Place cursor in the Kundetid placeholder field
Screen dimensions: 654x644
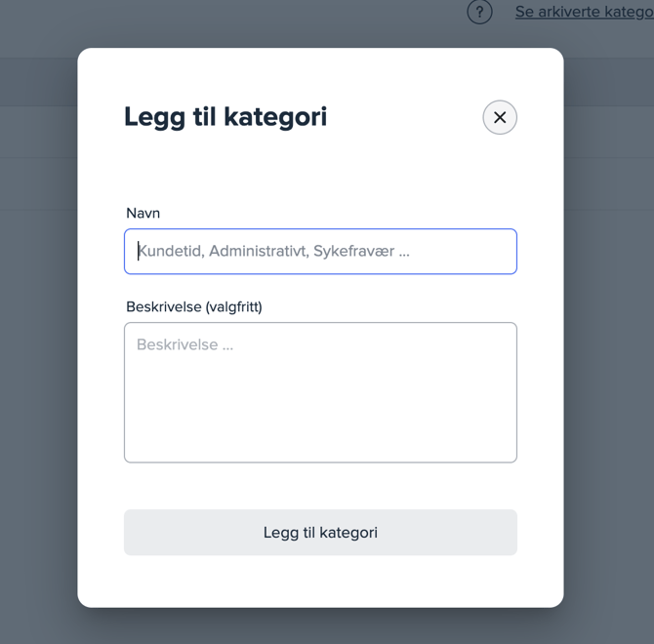pyautogui.click(x=320, y=252)
